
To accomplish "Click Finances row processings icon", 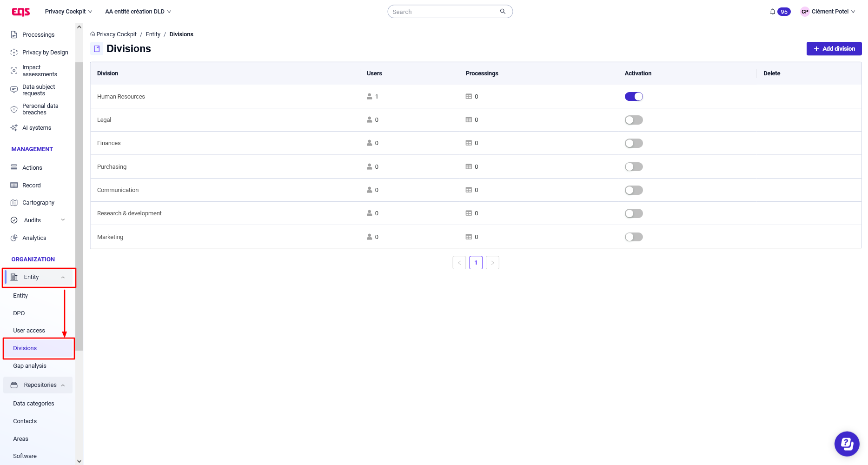I will pos(469,143).
